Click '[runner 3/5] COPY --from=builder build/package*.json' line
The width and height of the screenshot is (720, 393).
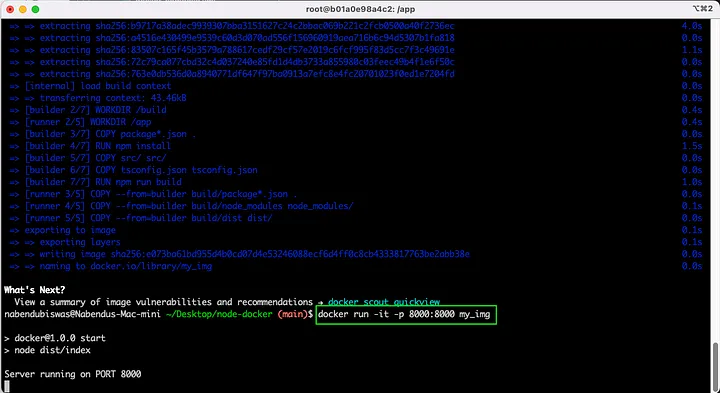click(153, 194)
